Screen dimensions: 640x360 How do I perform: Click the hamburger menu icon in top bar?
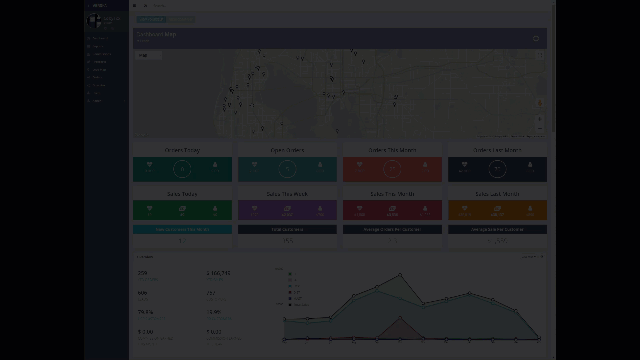click(134, 6)
